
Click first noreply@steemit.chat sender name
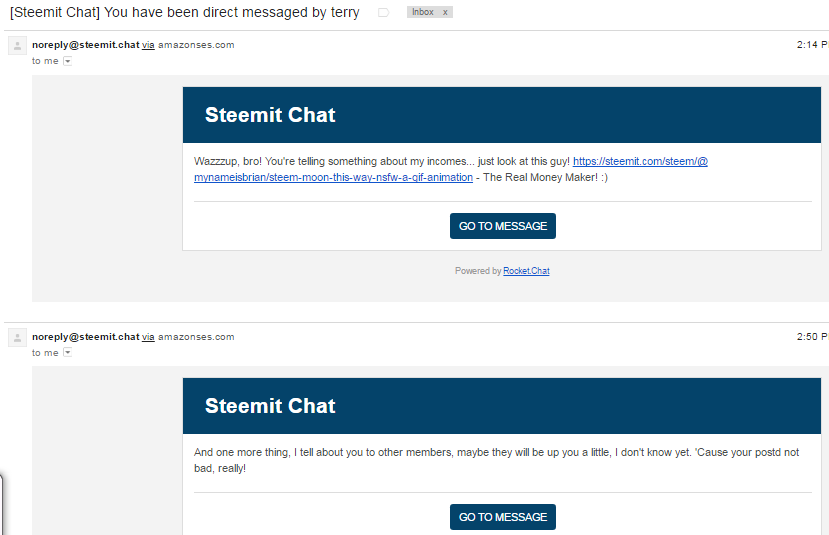click(x=85, y=45)
